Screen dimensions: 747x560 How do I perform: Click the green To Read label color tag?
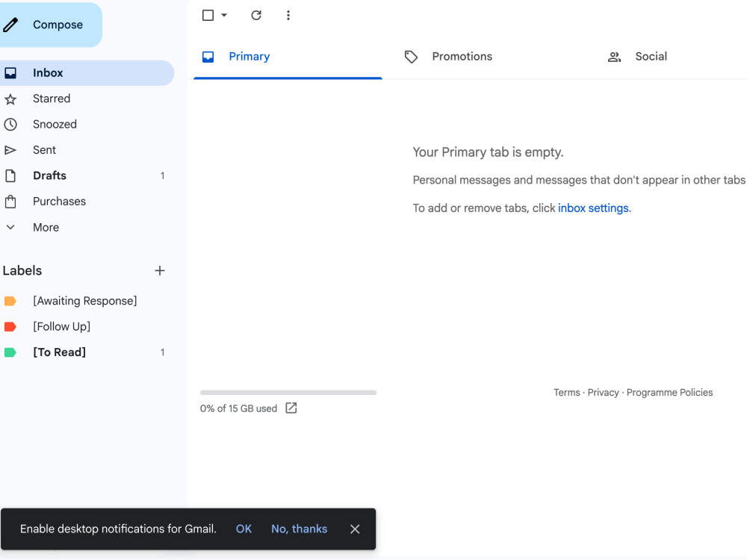coord(10,352)
